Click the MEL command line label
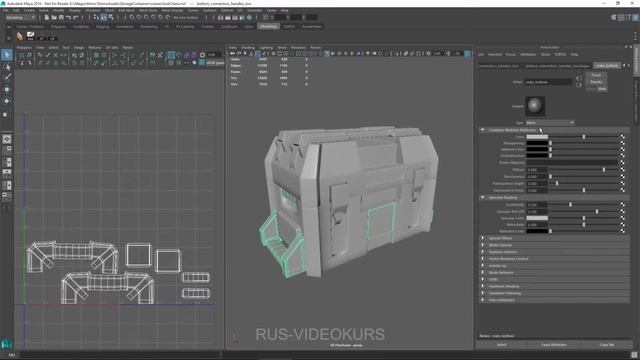The height and width of the screenshot is (360, 640). pos(11,355)
